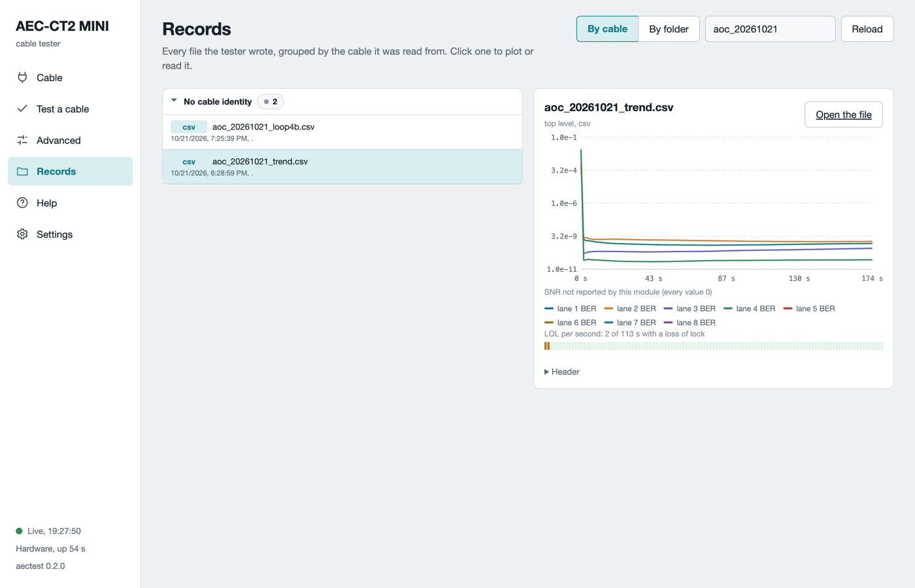Toggle lane 5 BER legend swatch
Image resolution: width=915 pixels, height=588 pixels.
[788, 308]
